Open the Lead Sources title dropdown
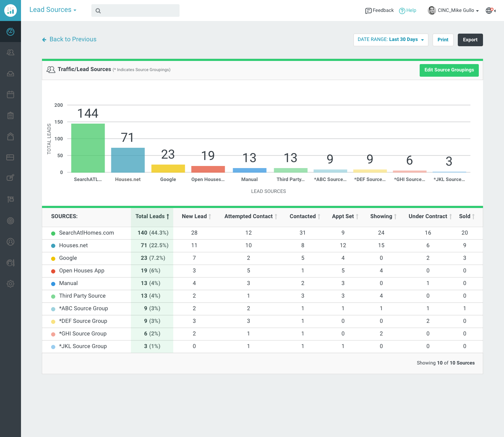 pyautogui.click(x=53, y=10)
